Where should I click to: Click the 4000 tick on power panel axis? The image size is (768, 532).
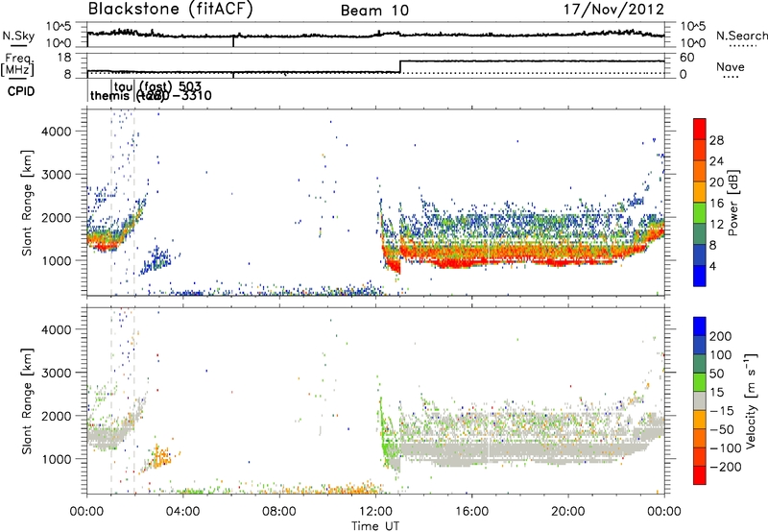pos(56,132)
